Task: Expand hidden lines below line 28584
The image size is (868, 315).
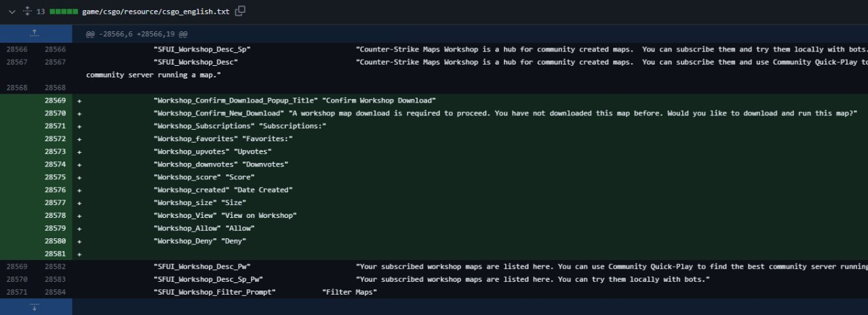Action: [x=35, y=307]
